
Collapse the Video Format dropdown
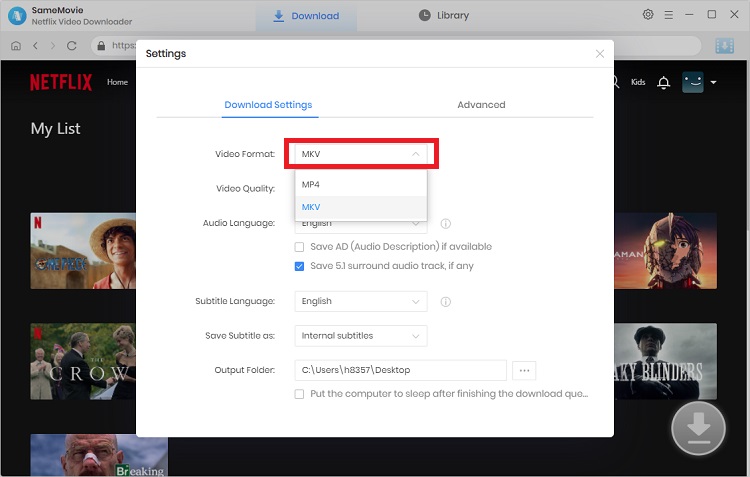point(361,154)
